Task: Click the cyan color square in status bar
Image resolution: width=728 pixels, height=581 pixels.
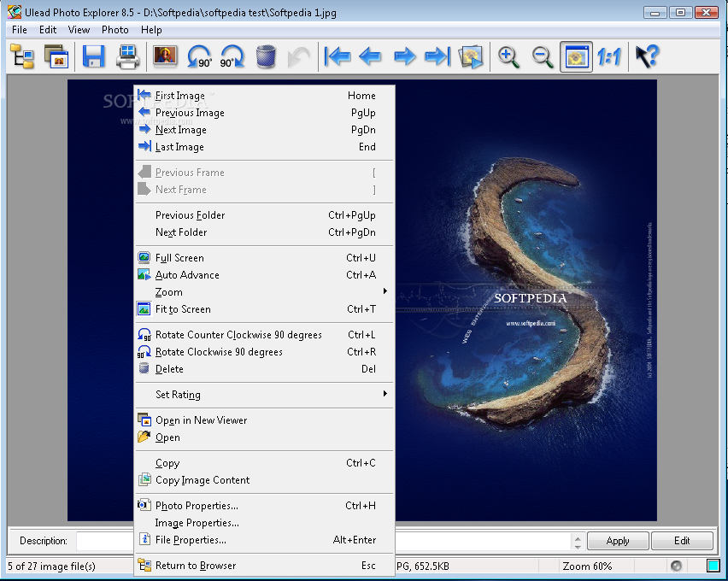Action: (x=713, y=566)
